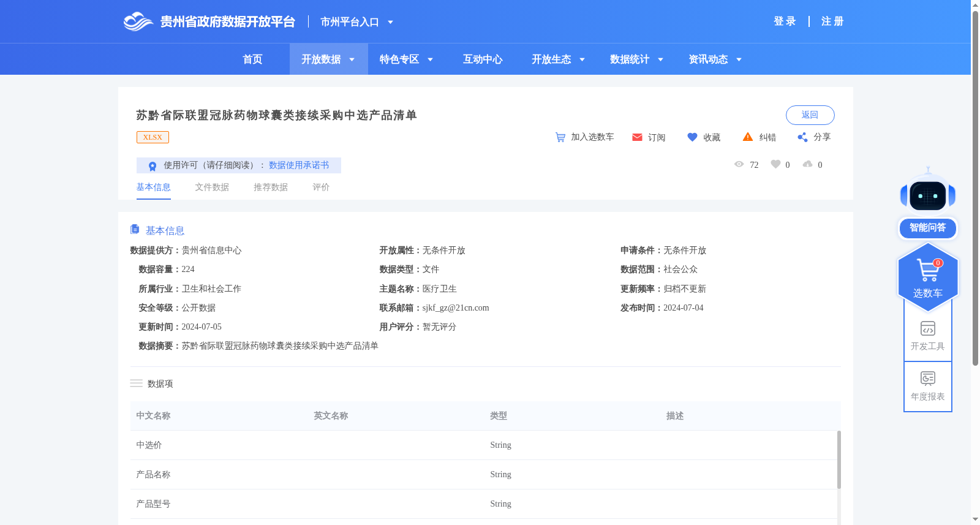Click the dataset title 苏黔省际联盟冠脉药物球囊类接续采购中选产品清单
The width and height of the screenshot is (980, 525).
pos(276,115)
